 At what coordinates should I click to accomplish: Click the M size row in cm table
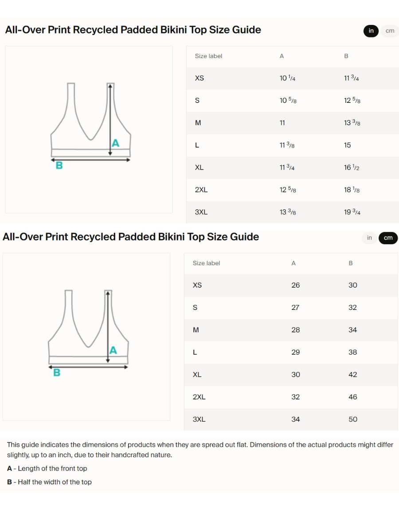coord(291,330)
